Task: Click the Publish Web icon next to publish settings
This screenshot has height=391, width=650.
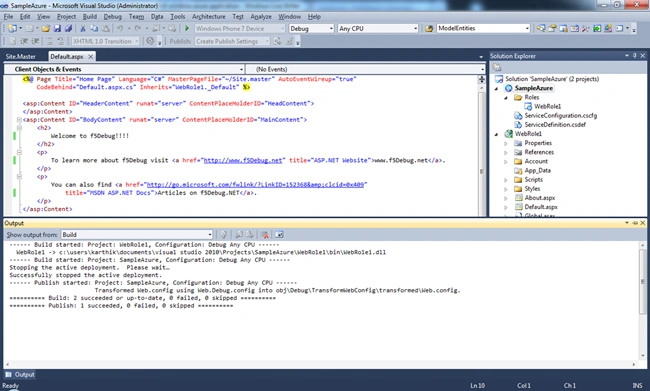Action: pyautogui.click(x=278, y=41)
